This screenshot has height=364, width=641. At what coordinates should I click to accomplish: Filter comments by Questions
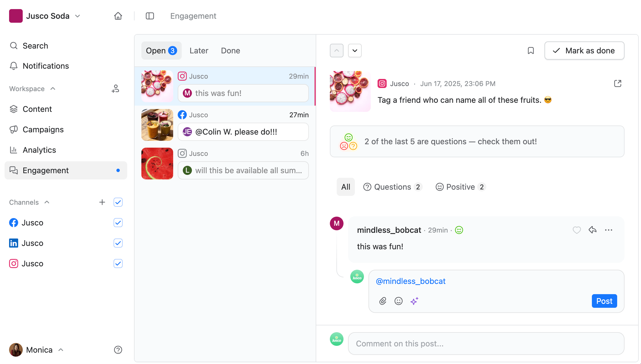pyautogui.click(x=393, y=187)
